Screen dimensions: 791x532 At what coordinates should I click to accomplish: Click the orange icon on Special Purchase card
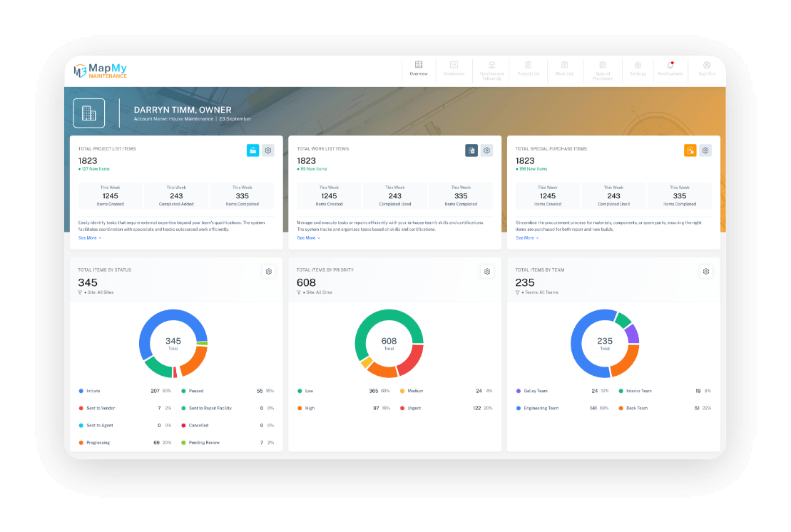[x=690, y=150]
